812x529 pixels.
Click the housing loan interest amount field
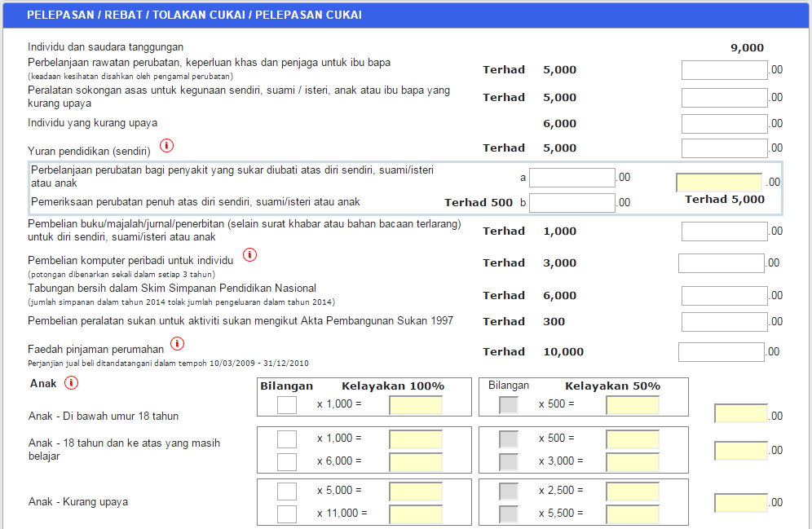click(x=721, y=350)
